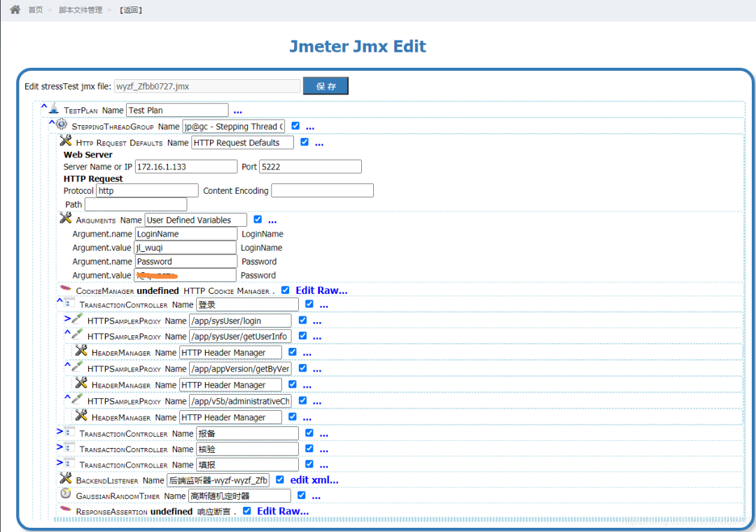The image size is (756, 532).
Task: Open Edit Raw for Cookie Manager
Action: point(321,290)
